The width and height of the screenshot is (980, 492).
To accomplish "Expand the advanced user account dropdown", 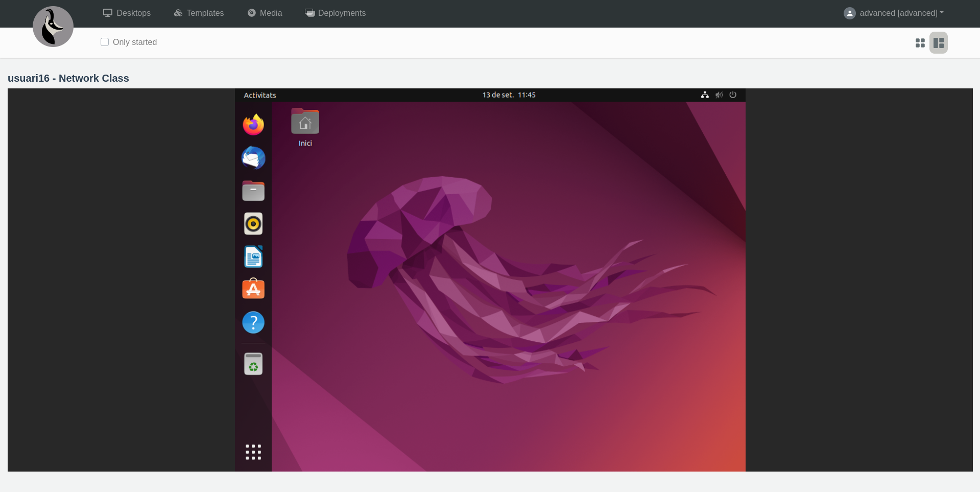I will [x=894, y=13].
